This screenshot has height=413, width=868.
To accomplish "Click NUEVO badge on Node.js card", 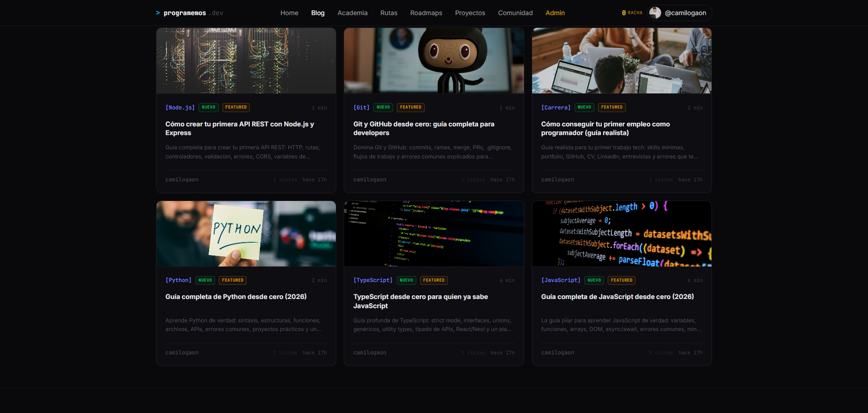I will 209,108.
